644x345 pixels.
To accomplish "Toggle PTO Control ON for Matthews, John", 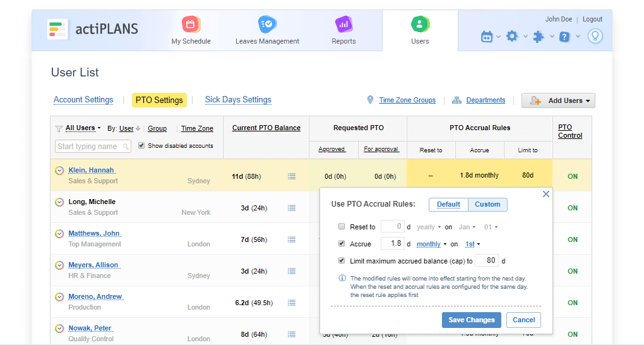I will [x=573, y=239].
